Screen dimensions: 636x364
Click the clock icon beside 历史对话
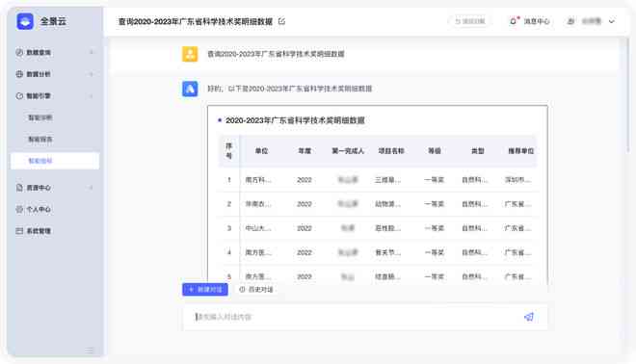242,290
